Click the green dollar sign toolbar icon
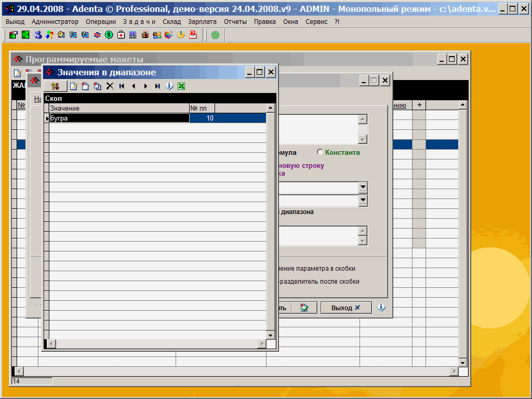This screenshot has width=532, height=399. coord(109,35)
